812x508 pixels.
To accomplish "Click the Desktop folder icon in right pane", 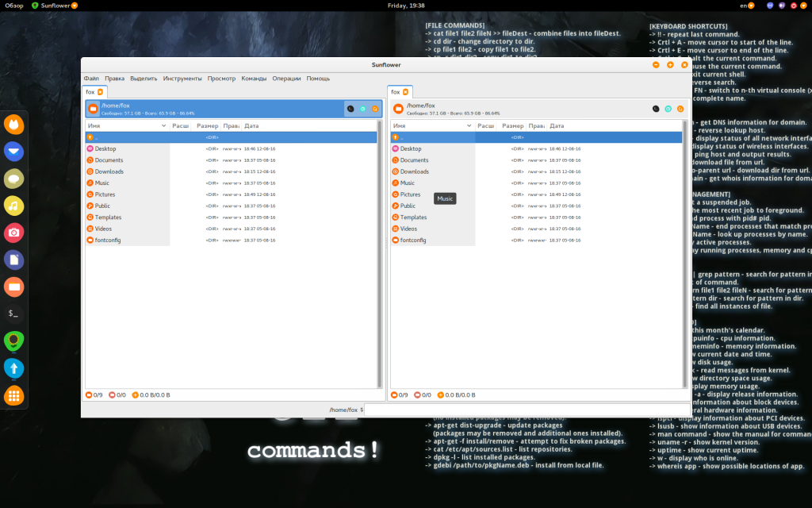I will click(x=395, y=148).
